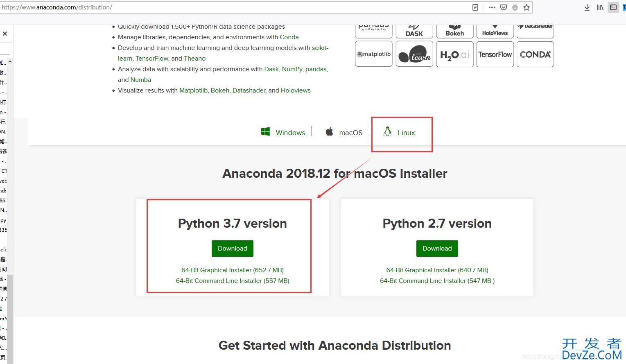Follow the Conda link in the bullet list
The height and width of the screenshot is (364, 626).
coord(289,37)
